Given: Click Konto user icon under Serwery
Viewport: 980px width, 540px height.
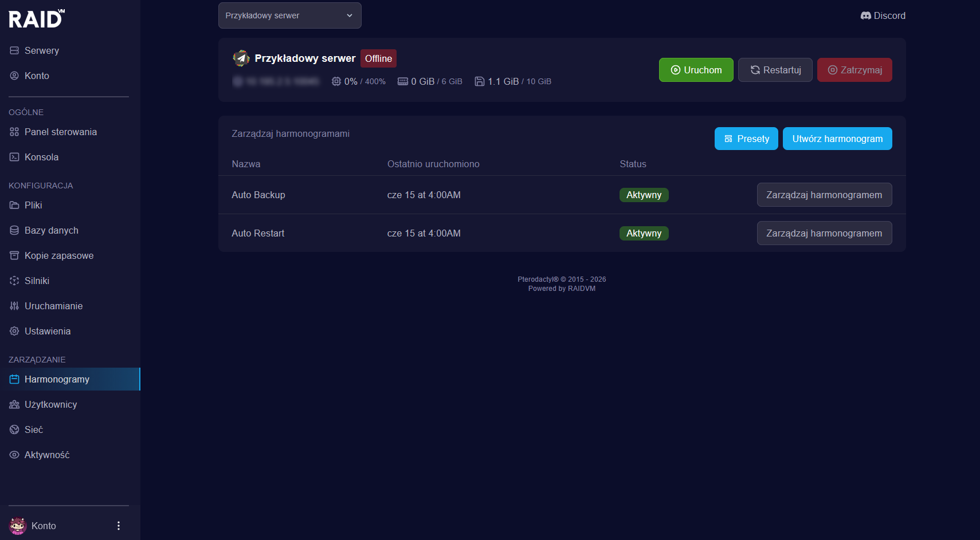Looking at the screenshot, I should coord(14,76).
